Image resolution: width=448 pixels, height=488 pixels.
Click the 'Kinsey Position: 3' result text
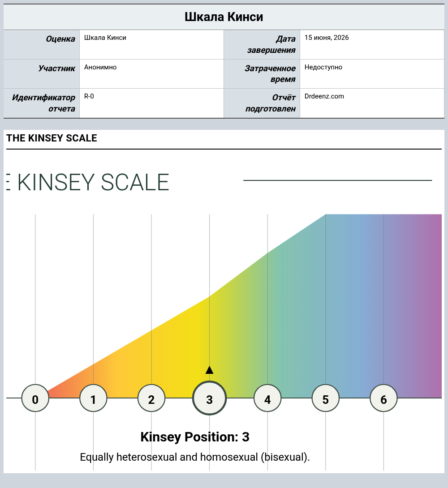pyautogui.click(x=195, y=437)
